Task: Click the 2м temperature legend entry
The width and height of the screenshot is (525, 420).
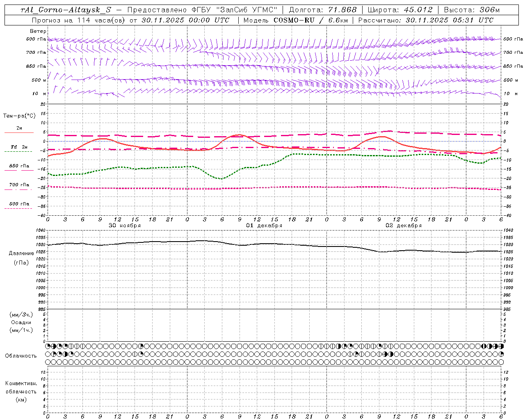Action: [19, 128]
